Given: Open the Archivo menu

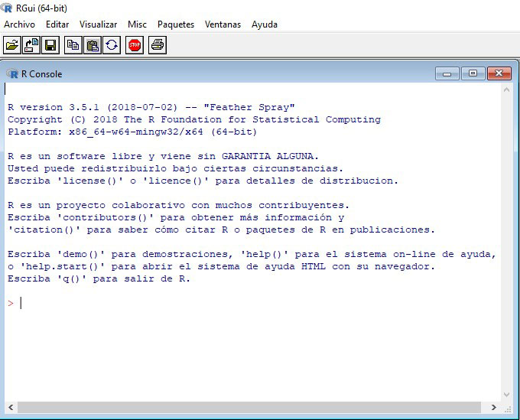Looking at the screenshot, I should click(19, 24).
